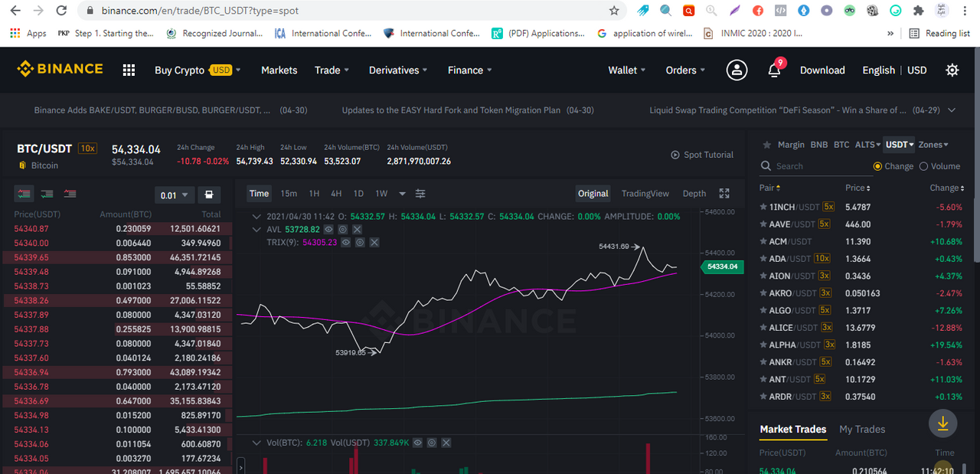Viewport: 980px width, 474px height.
Task: Remove the AVL indicator
Action: pos(357,230)
